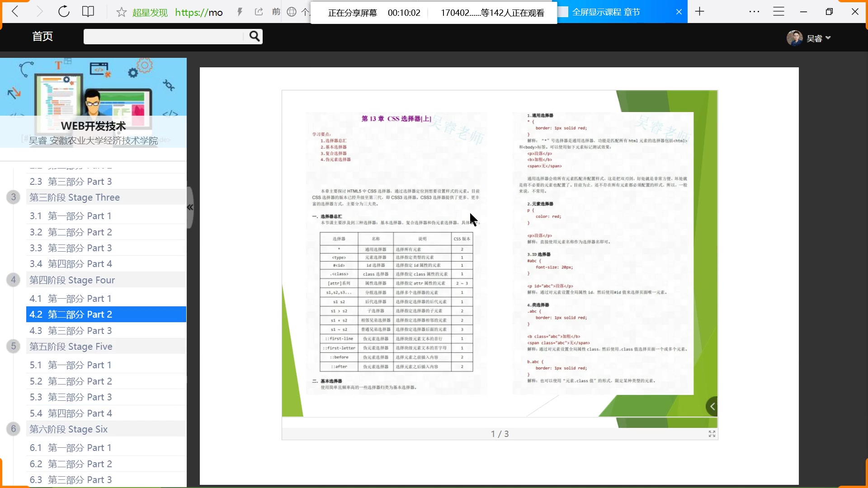868x488 pixels.
Task: Click browser refresh icon
Action: tap(64, 12)
